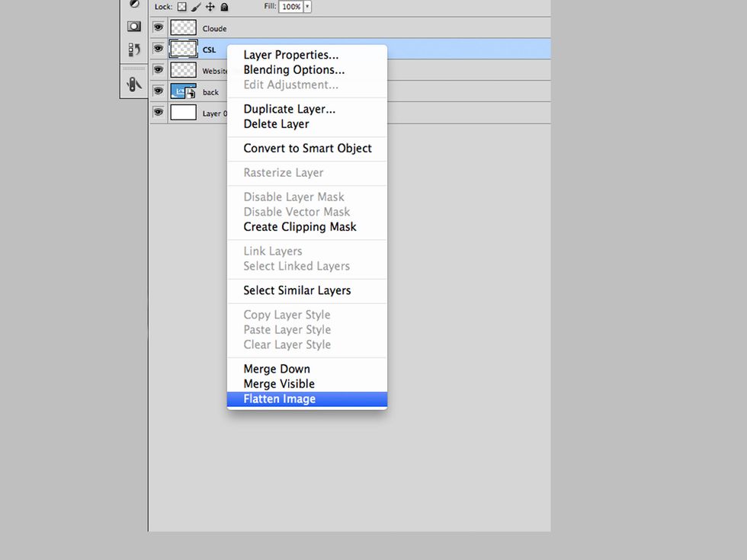This screenshot has height=560, width=747.
Task: Click the back layer thumbnail
Action: point(182,91)
